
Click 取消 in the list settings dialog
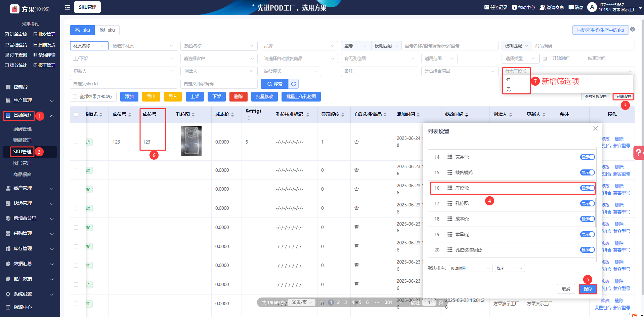point(566,289)
